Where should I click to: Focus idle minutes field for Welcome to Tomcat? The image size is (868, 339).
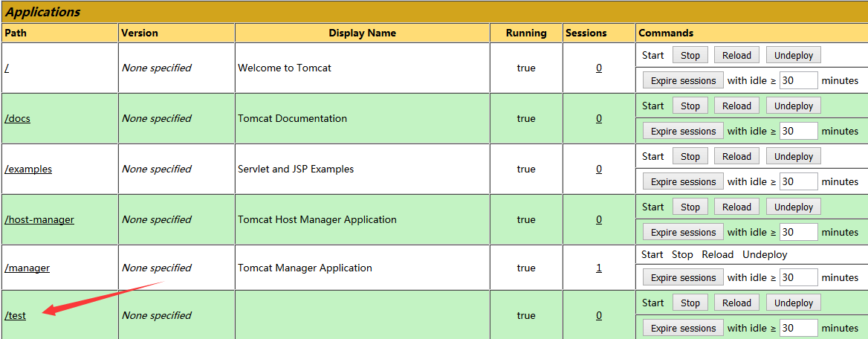(799, 81)
